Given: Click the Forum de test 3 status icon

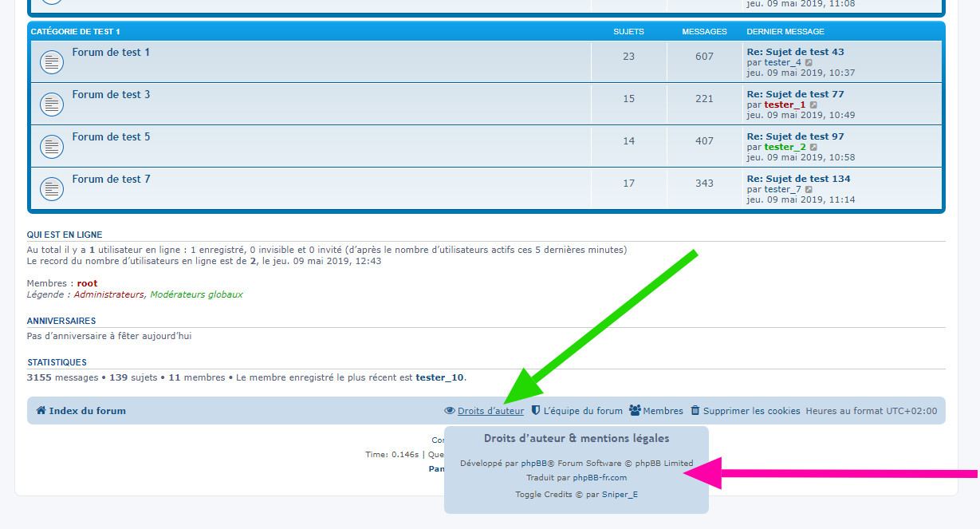Looking at the screenshot, I should pyautogui.click(x=52, y=104).
